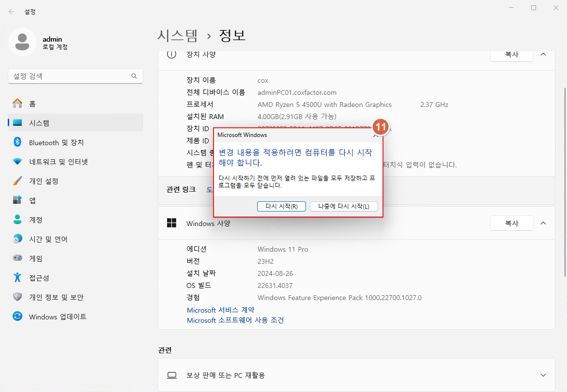Maximize the Settings window
The width and height of the screenshot is (567, 392).
tap(534, 8)
